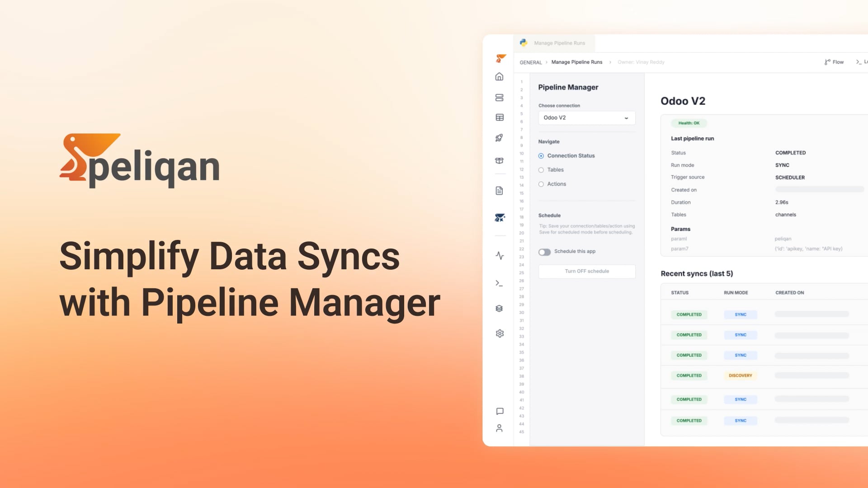
Task: Open the Home icon in sidebar
Action: [x=499, y=77]
